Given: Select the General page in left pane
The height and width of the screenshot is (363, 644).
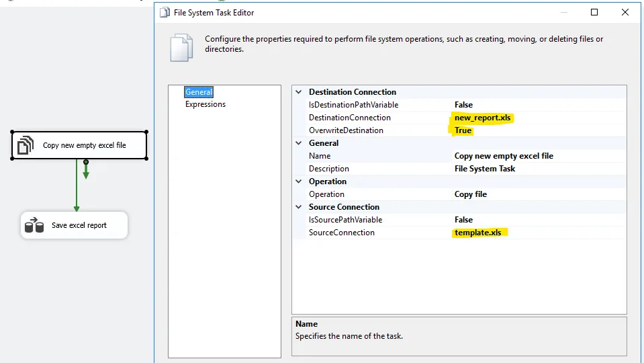Looking at the screenshot, I should [x=199, y=92].
